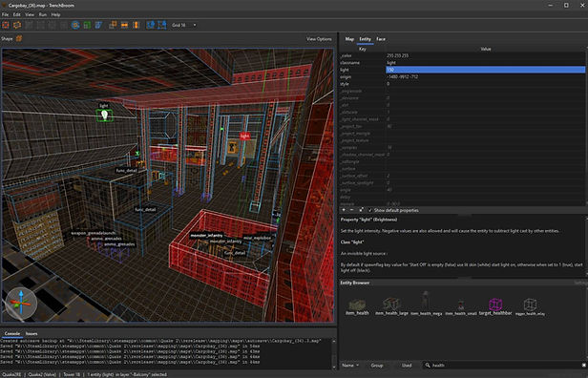Click the status bar selection info text

point(127,374)
